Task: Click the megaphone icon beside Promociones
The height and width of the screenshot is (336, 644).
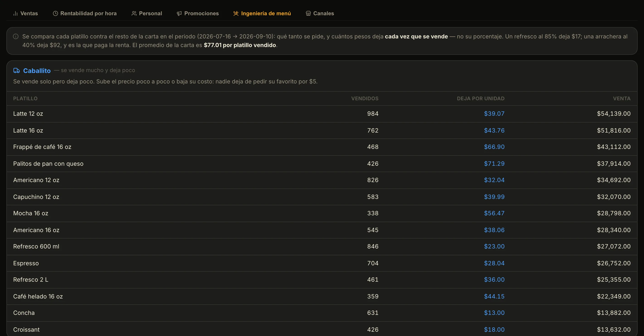Action: (179, 13)
